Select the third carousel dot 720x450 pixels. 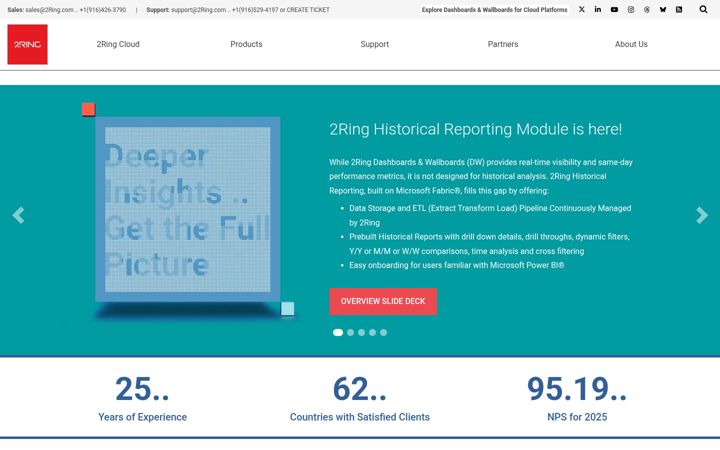point(361,332)
